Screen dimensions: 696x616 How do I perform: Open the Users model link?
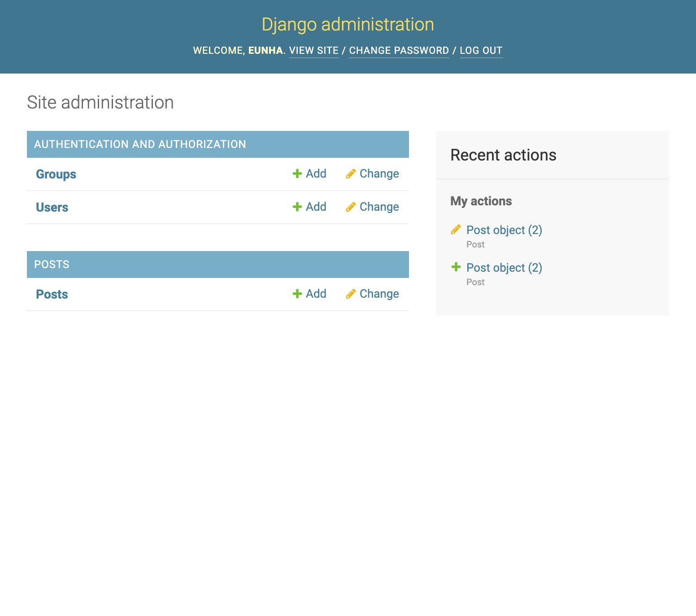point(52,207)
